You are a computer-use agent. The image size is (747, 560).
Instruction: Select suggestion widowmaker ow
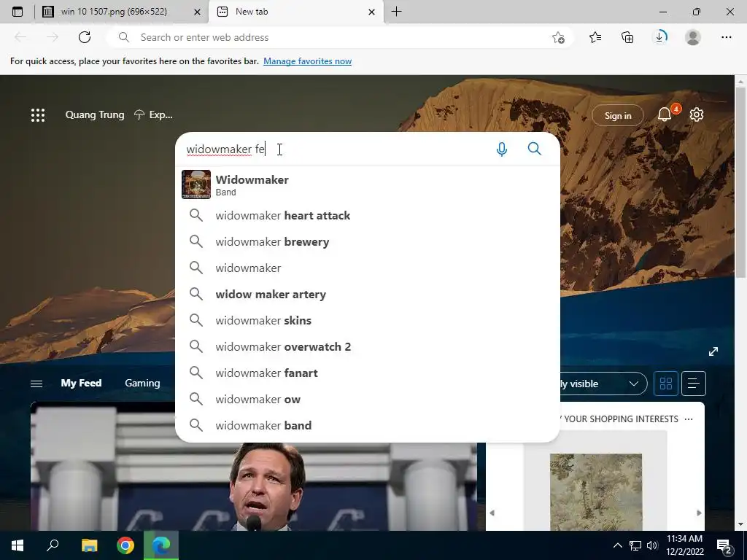pos(368,399)
